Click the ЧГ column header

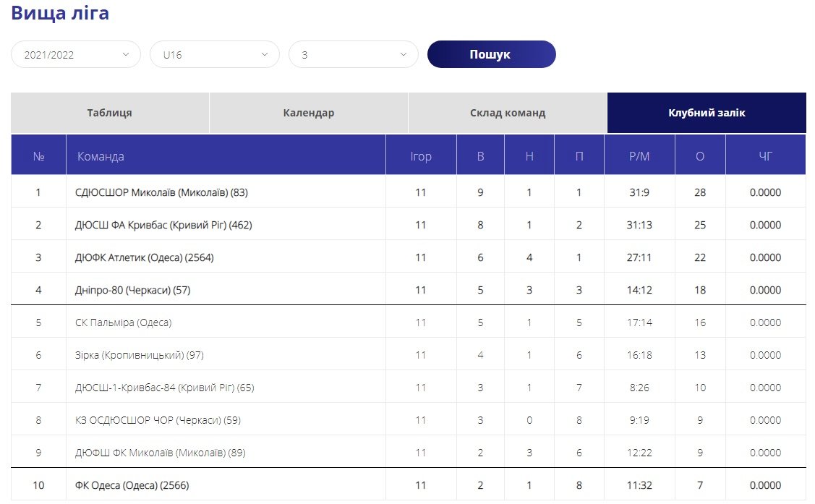(x=765, y=156)
